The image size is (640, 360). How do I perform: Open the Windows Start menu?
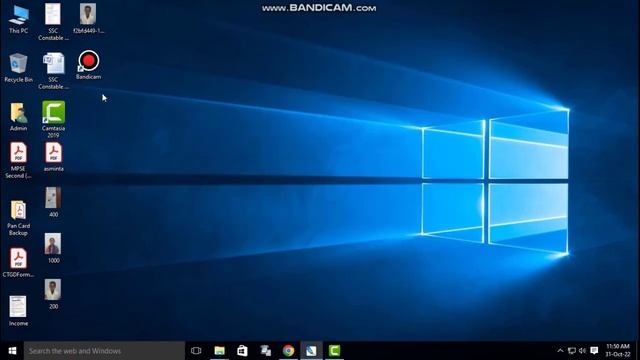point(12,351)
